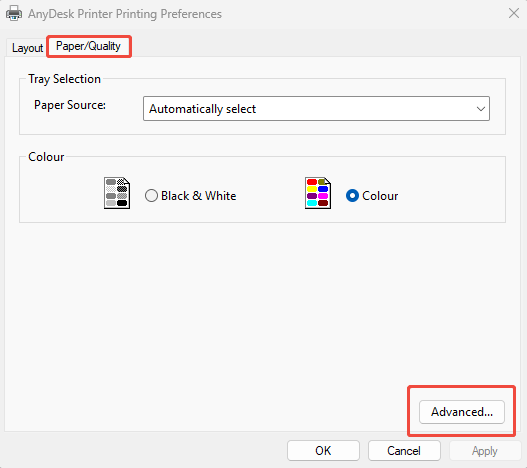The width and height of the screenshot is (527, 468).
Task: Switch to the Paper/Quality tab
Action: [x=88, y=46]
